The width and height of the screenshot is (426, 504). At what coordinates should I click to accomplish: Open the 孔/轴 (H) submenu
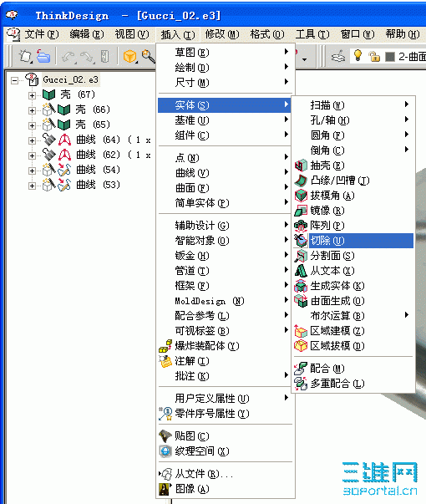tap(353, 120)
